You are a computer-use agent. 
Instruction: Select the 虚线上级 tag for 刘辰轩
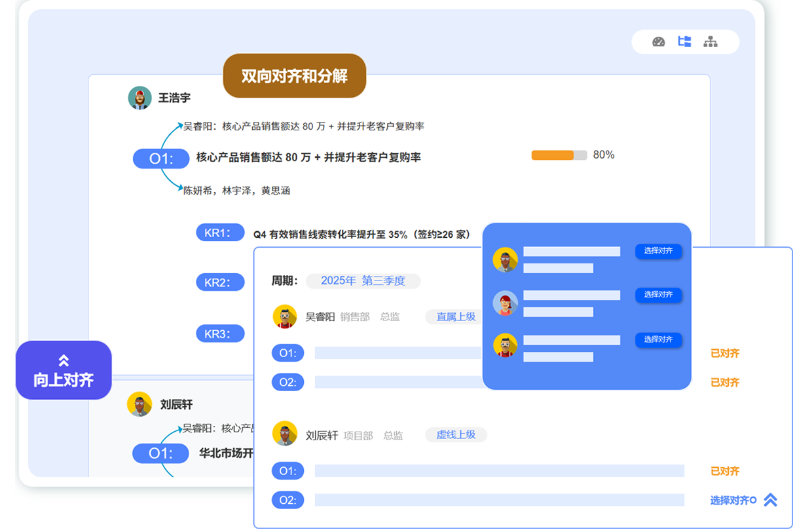point(456,434)
